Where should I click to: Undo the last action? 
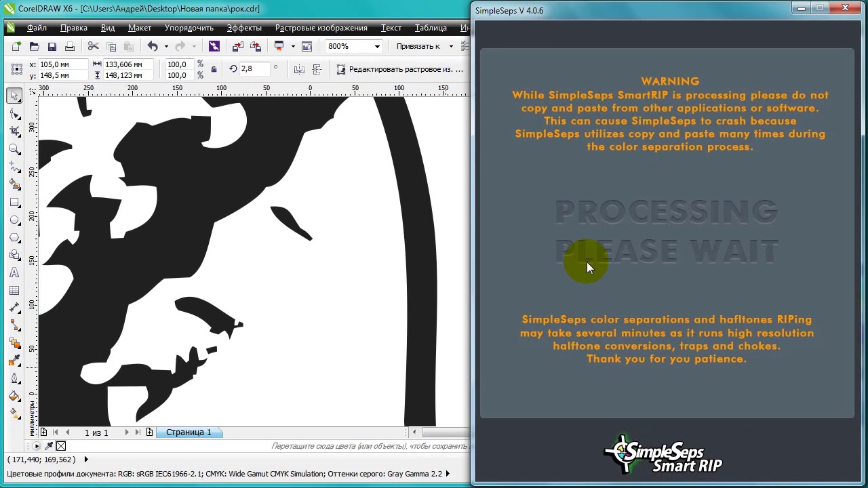[x=153, y=47]
